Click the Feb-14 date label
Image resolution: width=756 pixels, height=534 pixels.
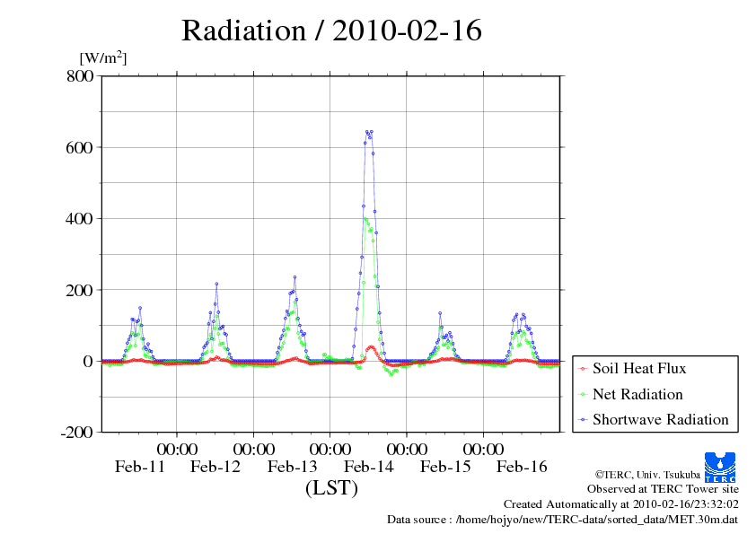(369, 467)
